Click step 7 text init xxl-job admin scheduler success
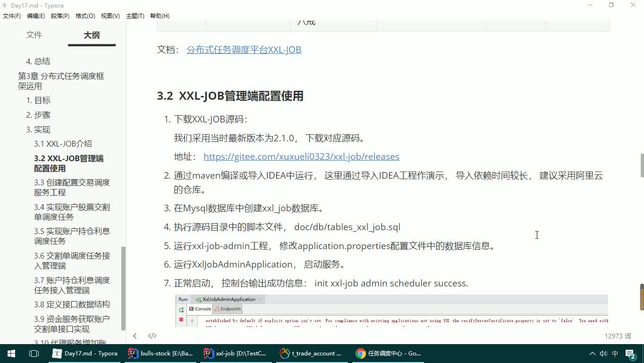The height and width of the screenshot is (363, 644). [x=391, y=283]
